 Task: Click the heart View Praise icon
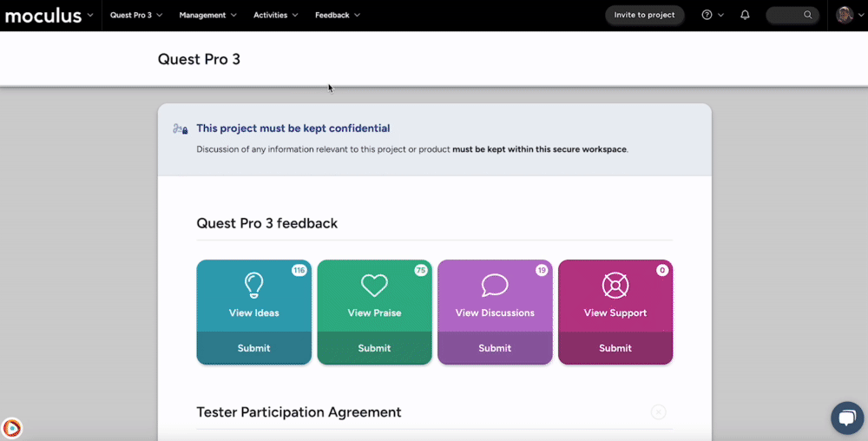pos(374,285)
